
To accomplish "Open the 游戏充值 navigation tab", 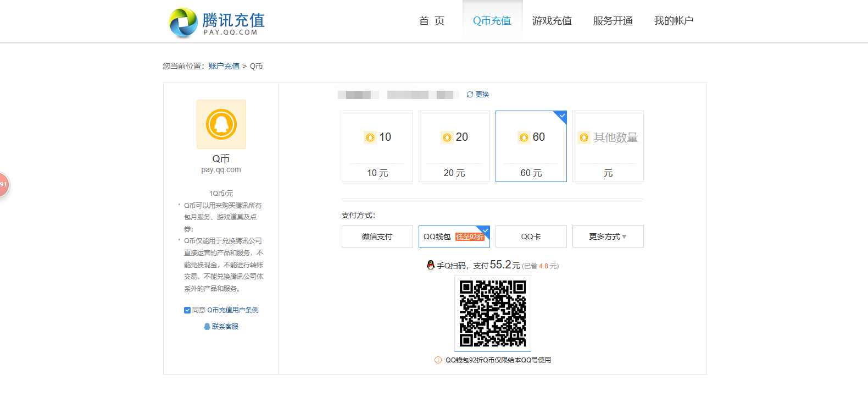I will click(x=552, y=21).
